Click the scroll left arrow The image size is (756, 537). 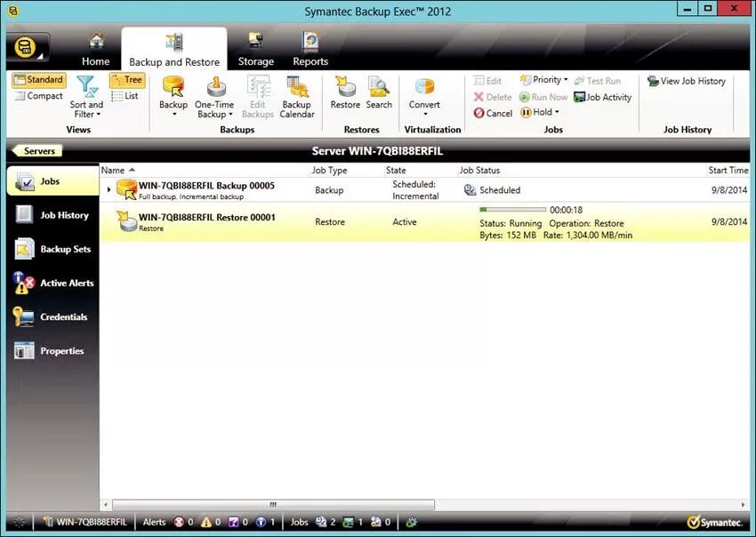pyautogui.click(x=106, y=505)
